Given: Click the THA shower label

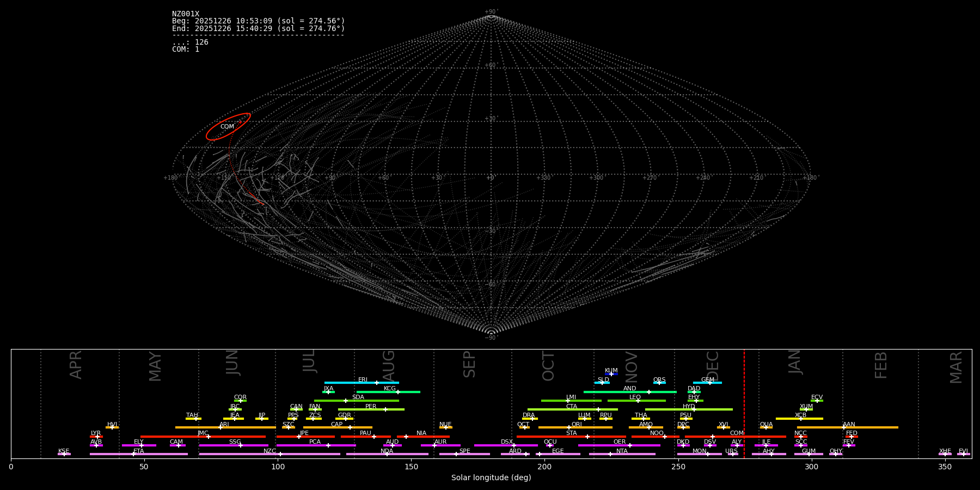Looking at the screenshot, I should [641, 415].
